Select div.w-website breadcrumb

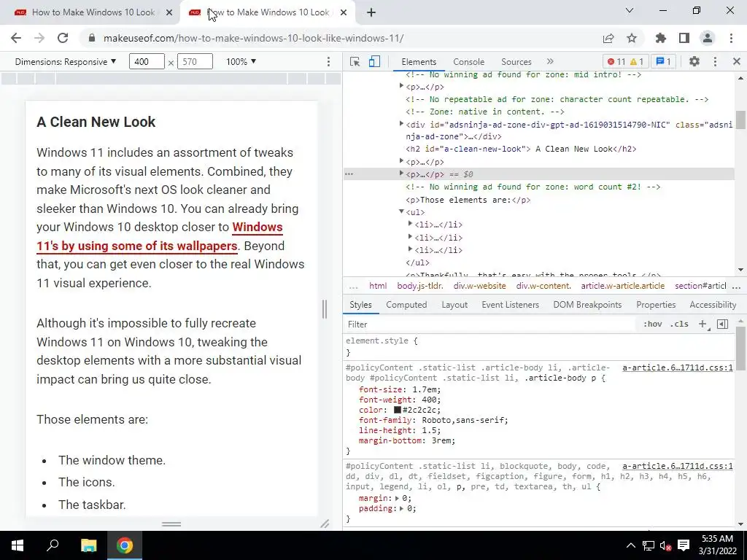click(479, 286)
